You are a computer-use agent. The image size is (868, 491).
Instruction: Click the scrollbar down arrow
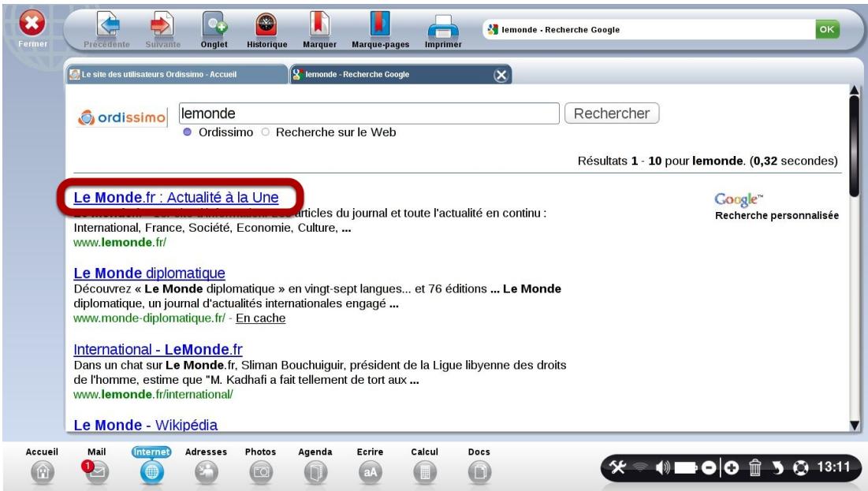[854, 425]
